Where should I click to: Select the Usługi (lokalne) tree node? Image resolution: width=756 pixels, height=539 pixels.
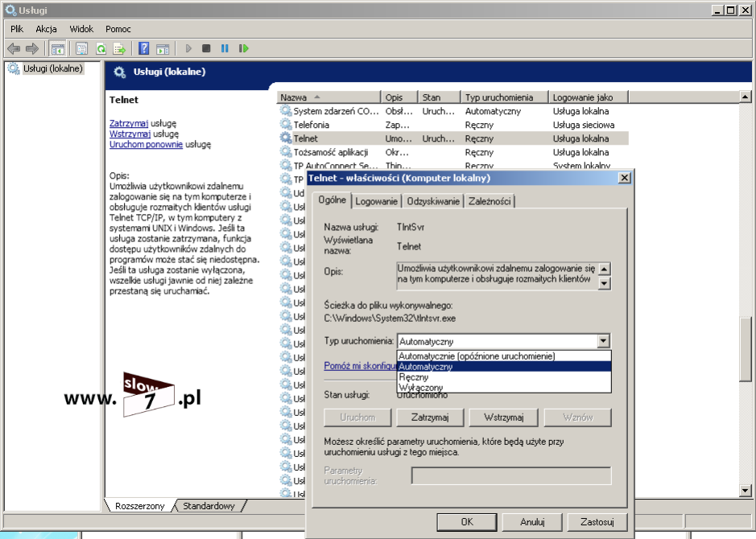[x=53, y=68]
